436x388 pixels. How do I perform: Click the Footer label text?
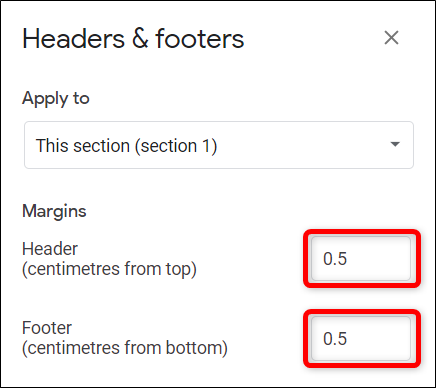pyautogui.click(x=47, y=328)
